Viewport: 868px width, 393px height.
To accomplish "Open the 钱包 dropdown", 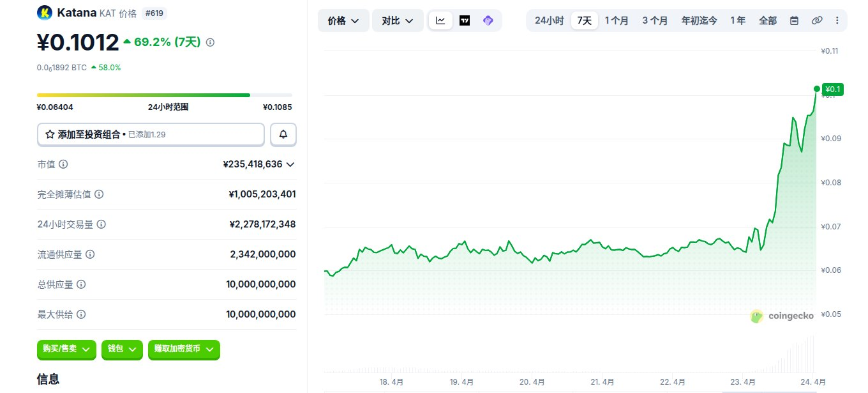I will click(x=122, y=349).
